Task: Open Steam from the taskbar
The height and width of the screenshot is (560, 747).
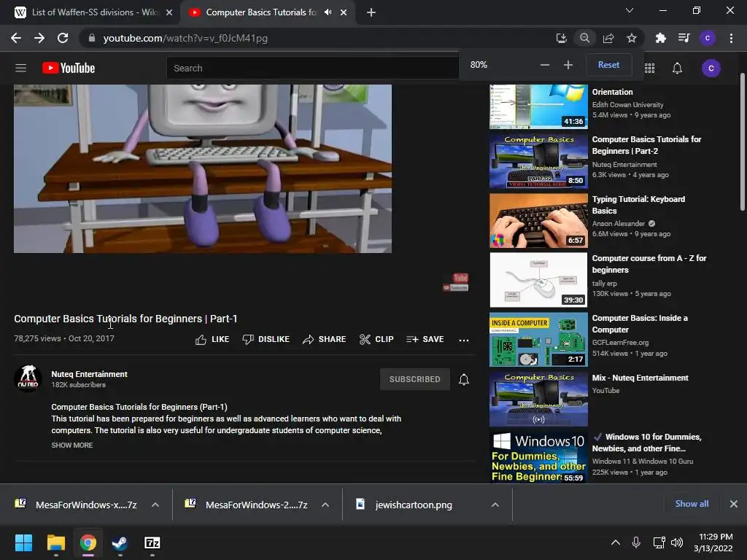Action: tap(120, 542)
